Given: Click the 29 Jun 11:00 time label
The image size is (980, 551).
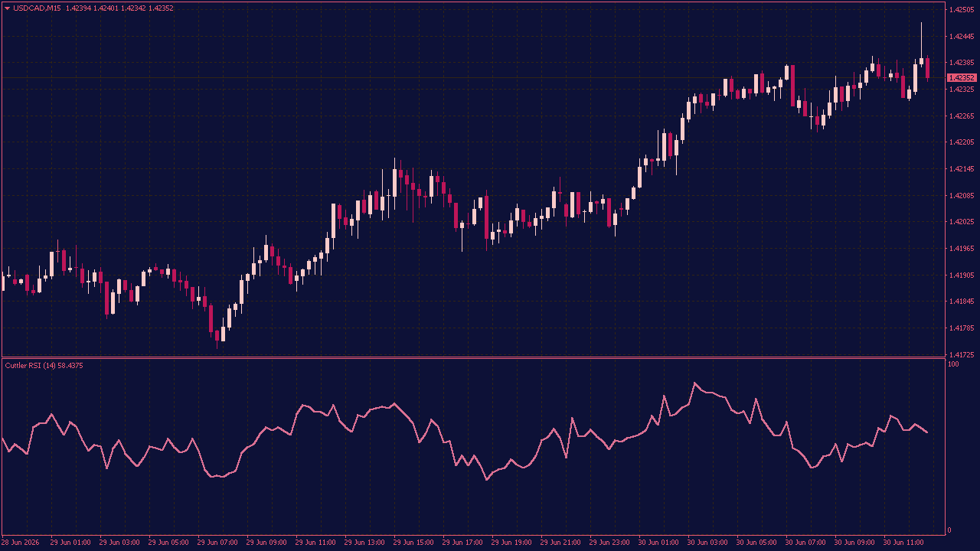Looking at the screenshot, I should pos(315,543).
